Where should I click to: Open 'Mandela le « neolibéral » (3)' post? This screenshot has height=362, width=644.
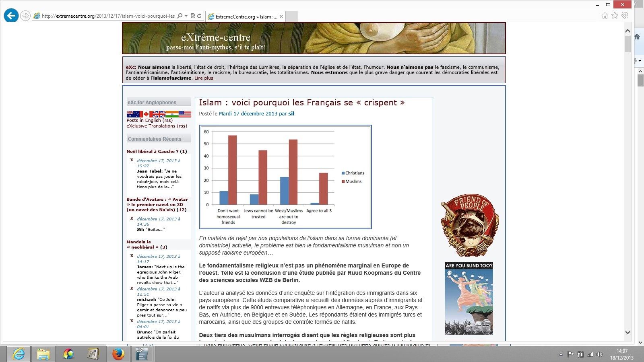[x=147, y=245]
